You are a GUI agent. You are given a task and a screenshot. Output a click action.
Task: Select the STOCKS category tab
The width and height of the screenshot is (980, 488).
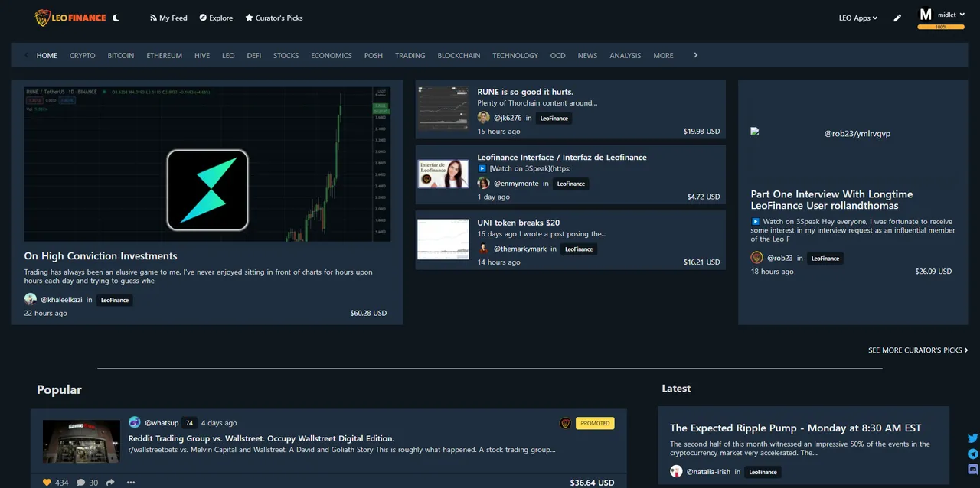[286, 55]
